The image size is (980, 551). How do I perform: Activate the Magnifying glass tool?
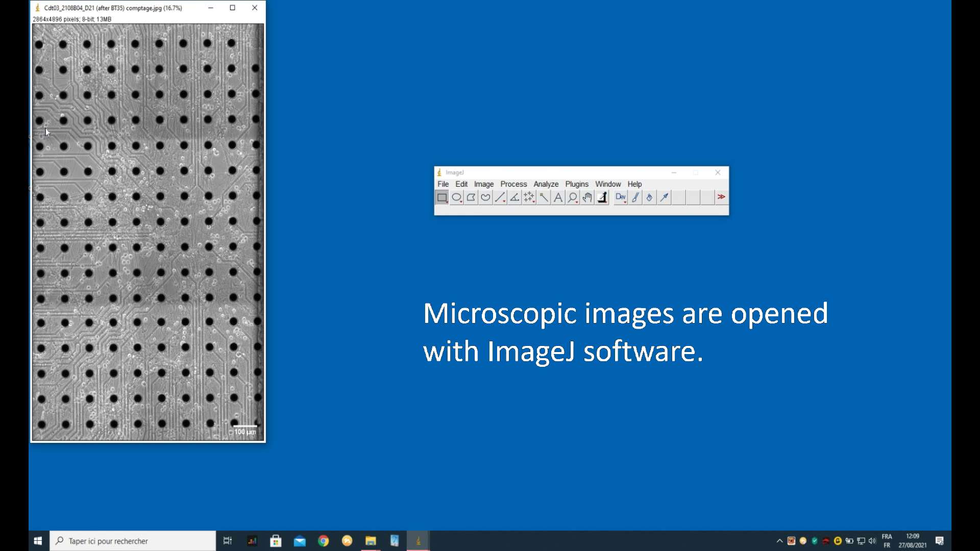[x=573, y=197]
